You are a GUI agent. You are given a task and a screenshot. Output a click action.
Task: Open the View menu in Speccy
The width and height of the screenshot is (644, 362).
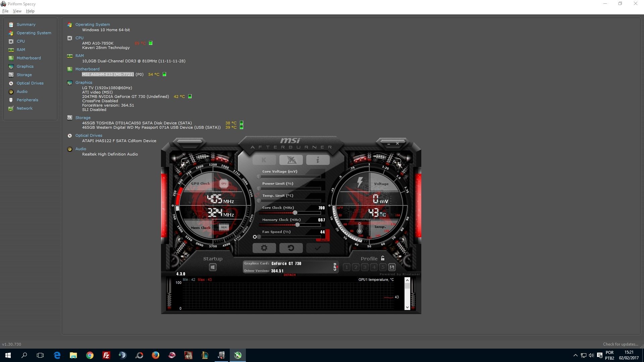(x=17, y=11)
